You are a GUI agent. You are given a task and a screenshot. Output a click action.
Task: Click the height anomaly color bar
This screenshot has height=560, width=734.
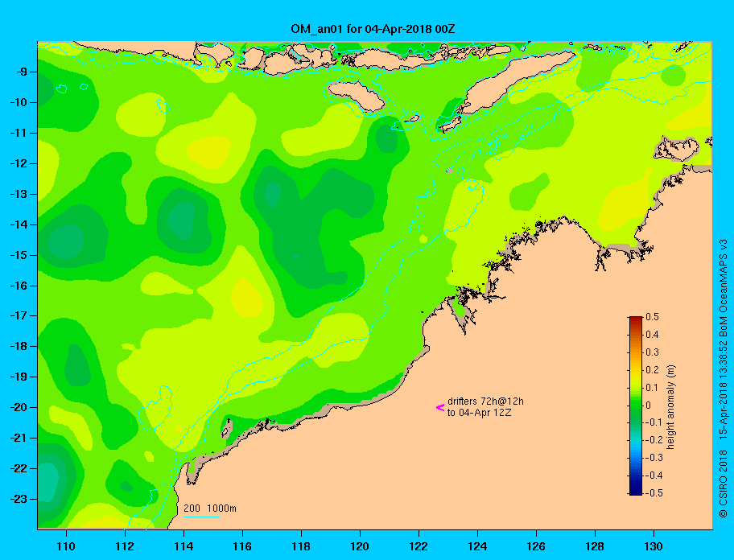[x=636, y=406]
